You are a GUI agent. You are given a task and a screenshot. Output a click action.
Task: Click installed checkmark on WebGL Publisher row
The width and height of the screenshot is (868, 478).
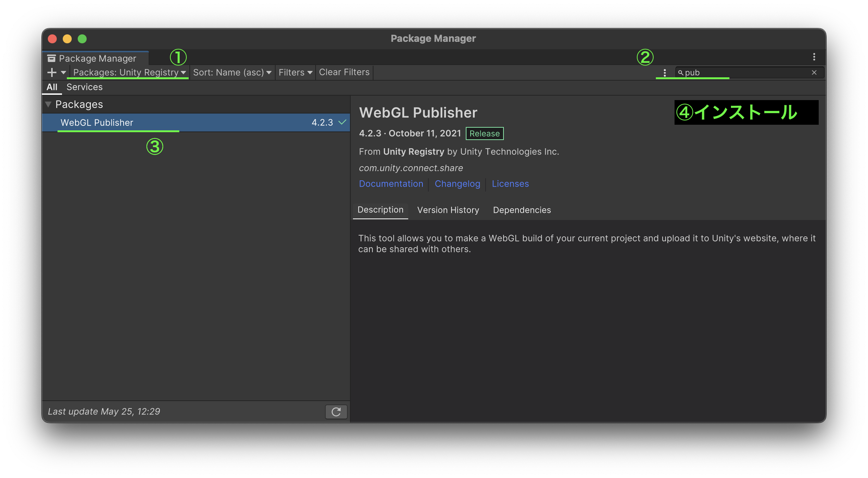tap(342, 122)
